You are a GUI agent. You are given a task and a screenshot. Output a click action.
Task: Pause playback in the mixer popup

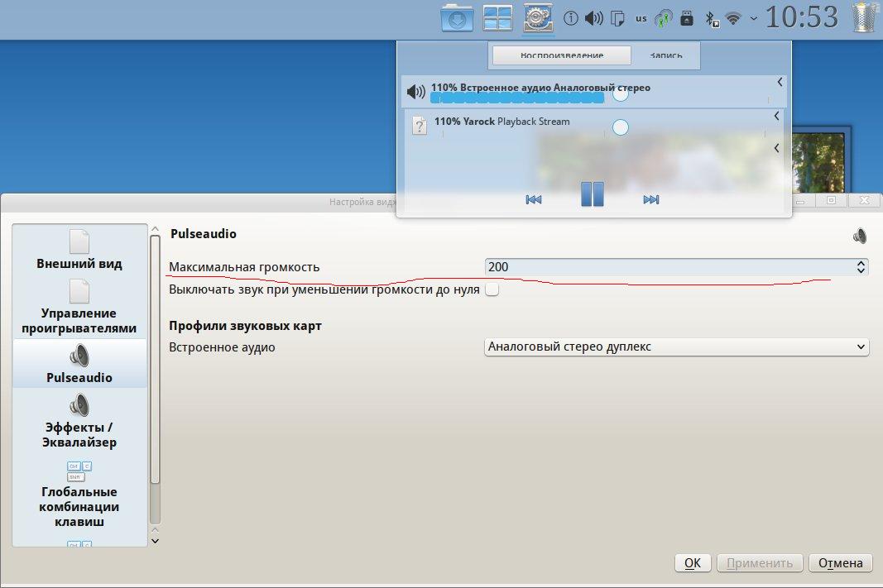point(592,194)
